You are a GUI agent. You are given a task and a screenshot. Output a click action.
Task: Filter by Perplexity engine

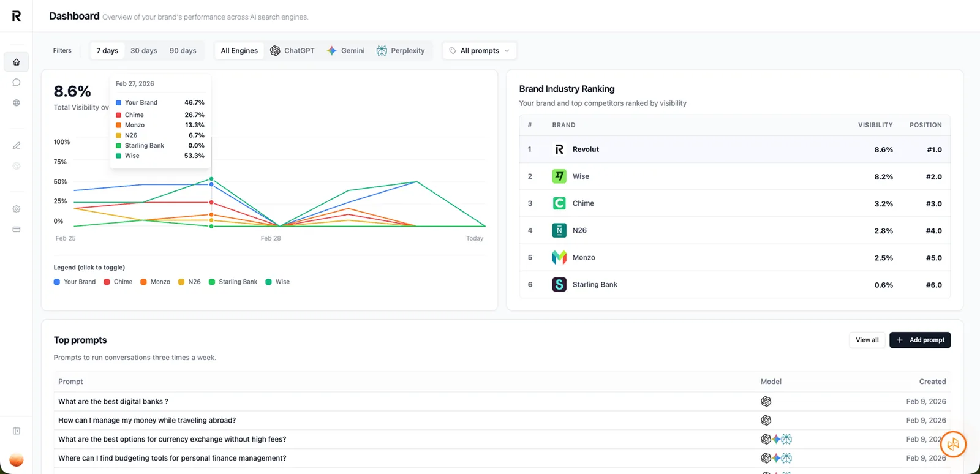click(x=401, y=51)
